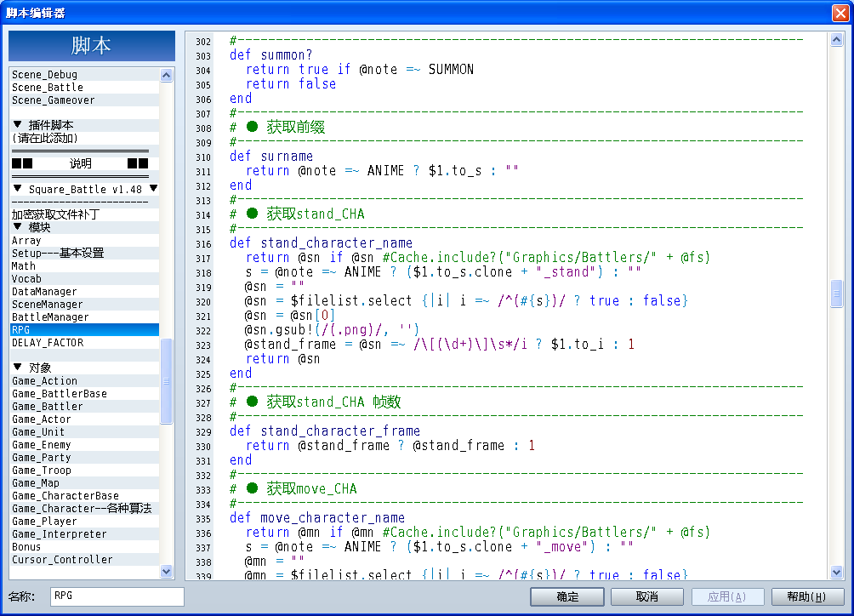The width and height of the screenshot is (854, 616).
Task: Select the highlighted RPG script
Action: click(85, 329)
